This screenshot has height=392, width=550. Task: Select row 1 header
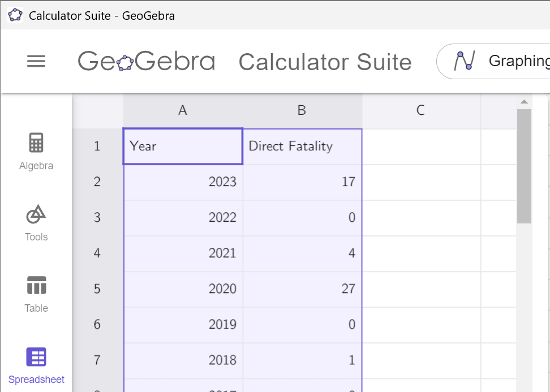(x=97, y=146)
